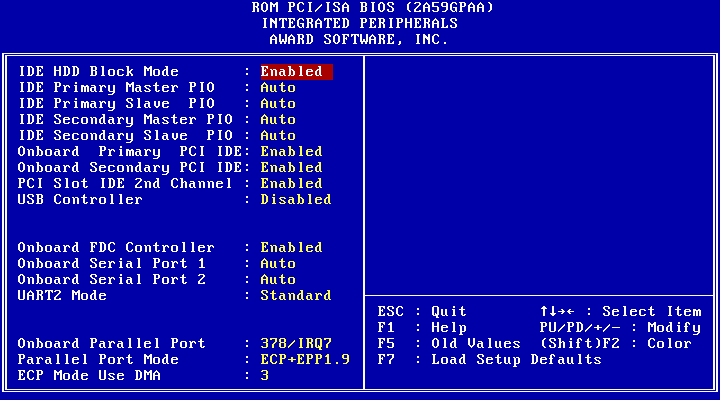Image resolution: width=720 pixels, height=400 pixels.
Task: Toggle Onboard Primary PCI IDE Enabled value
Action: point(292,152)
